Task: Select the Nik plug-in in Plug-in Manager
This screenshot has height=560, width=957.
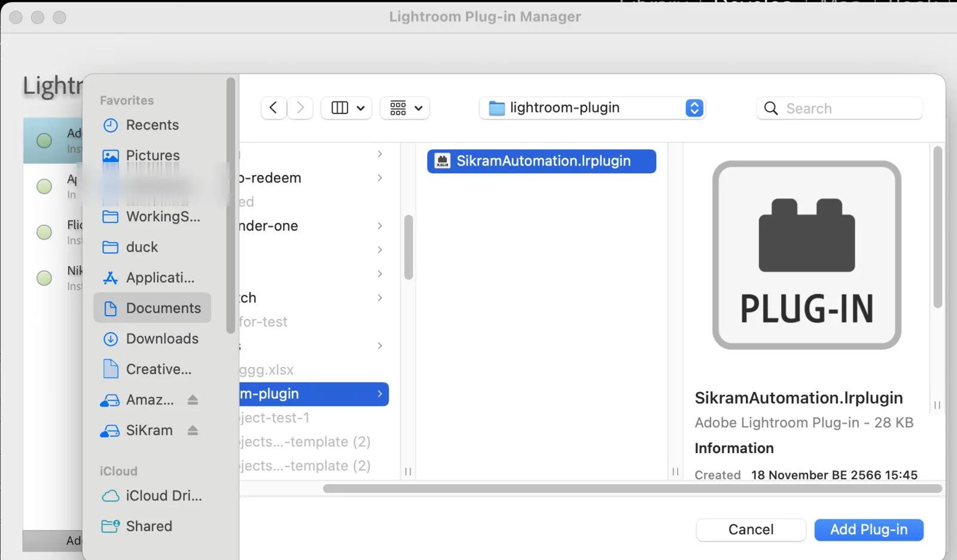Action: point(53,278)
